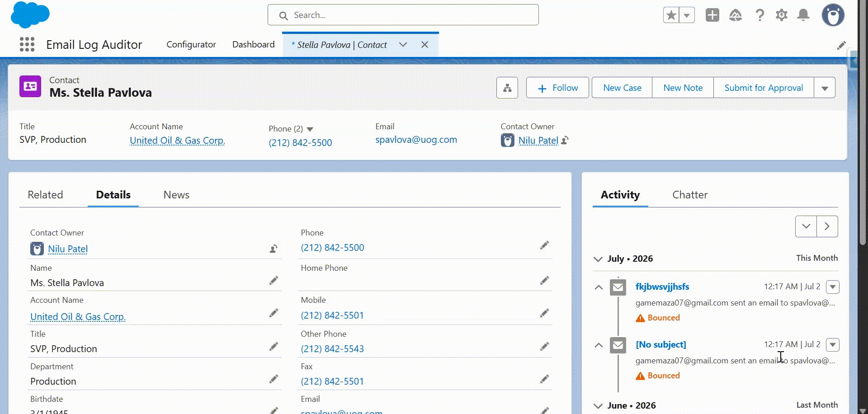Open activity composer dropdown chevron
This screenshot has width=868, height=414.
pos(806,226)
